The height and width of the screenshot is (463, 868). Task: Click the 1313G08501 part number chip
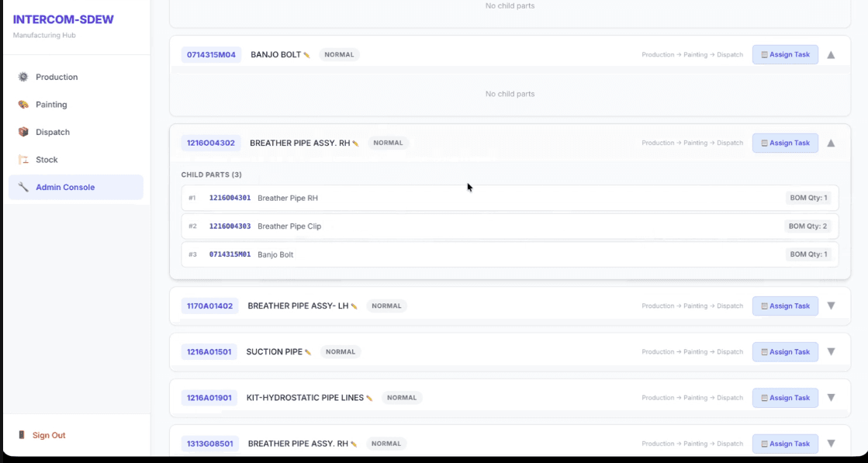[209, 444]
